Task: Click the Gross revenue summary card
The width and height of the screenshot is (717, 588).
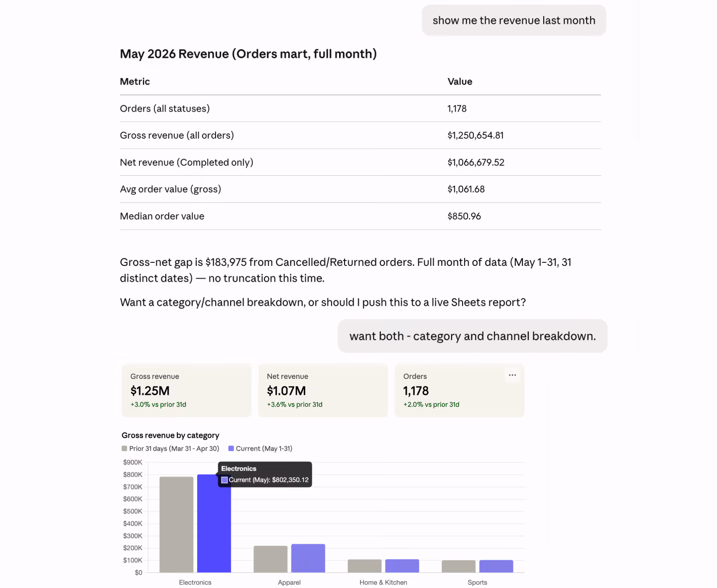Action: coord(187,390)
